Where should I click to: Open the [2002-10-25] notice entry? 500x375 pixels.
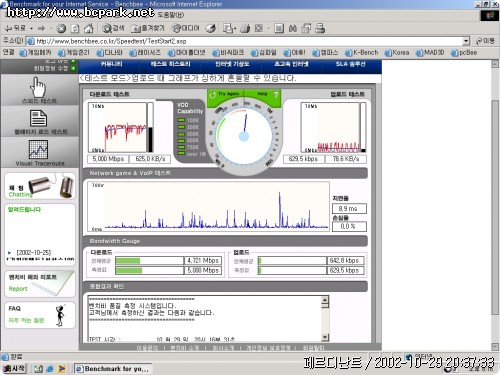[x=34, y=253]
